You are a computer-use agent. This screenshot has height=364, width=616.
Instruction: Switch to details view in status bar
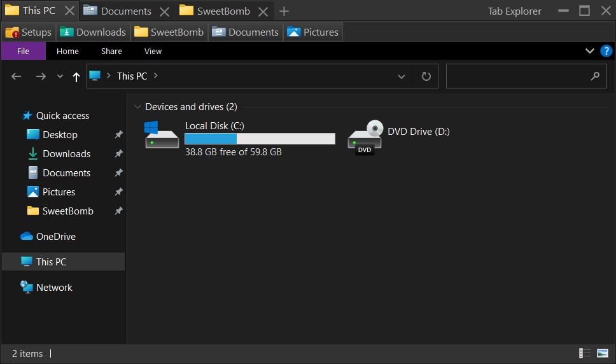coord(584,353)
